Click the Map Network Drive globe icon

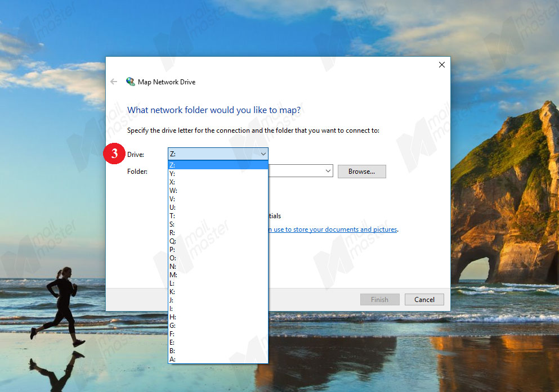click(x=131, y=82)
